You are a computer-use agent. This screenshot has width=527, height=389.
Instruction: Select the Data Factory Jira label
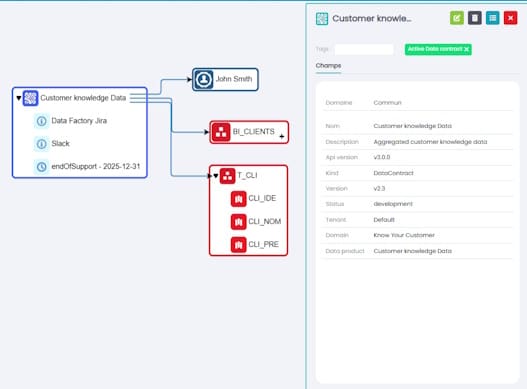79,121
